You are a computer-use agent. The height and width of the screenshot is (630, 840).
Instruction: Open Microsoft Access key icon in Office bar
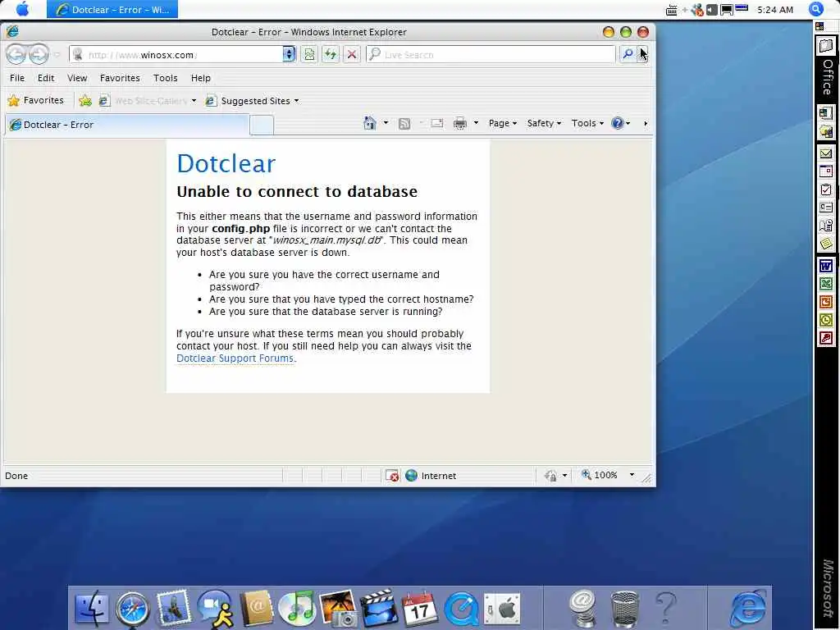click(x=825, y=338)
